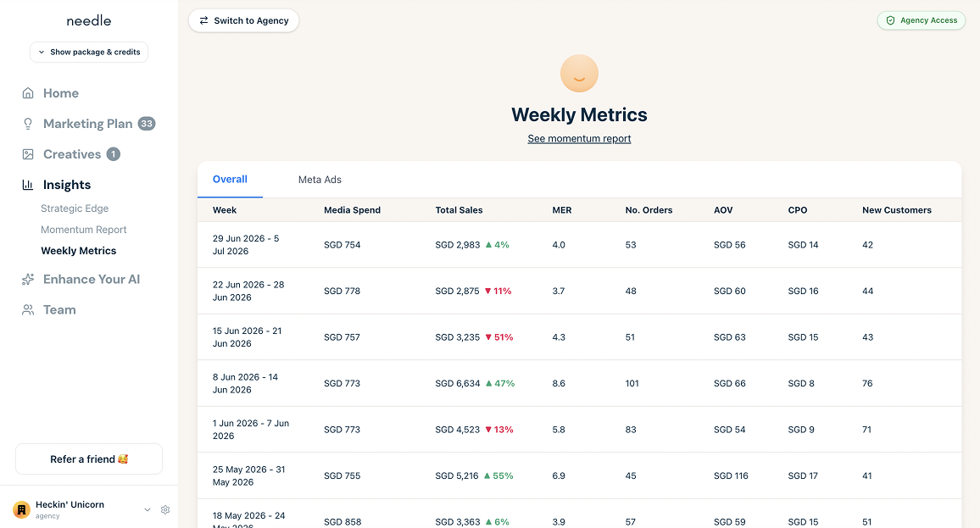
Task: Click the green up arrow beside 4%
Action: click(x=489, y=245)
